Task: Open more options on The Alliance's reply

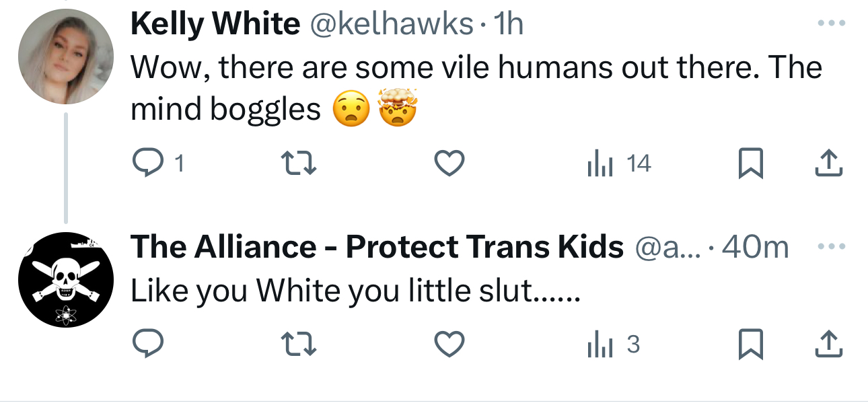Action: [830, 247]
